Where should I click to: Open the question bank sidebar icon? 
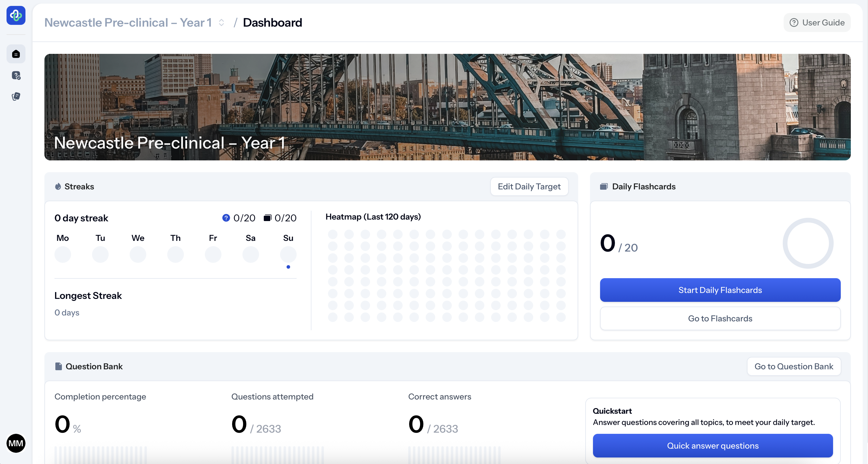click(16, 75)
